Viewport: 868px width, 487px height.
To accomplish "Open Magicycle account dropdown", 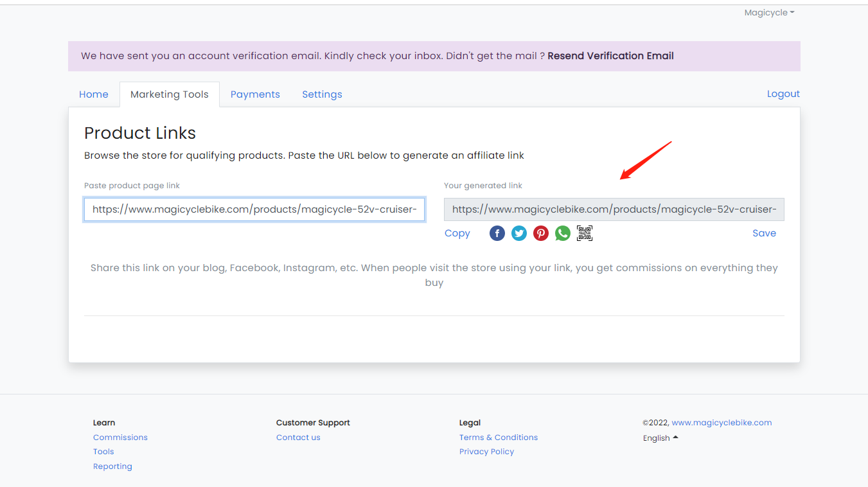I will [x=769, y=13].
